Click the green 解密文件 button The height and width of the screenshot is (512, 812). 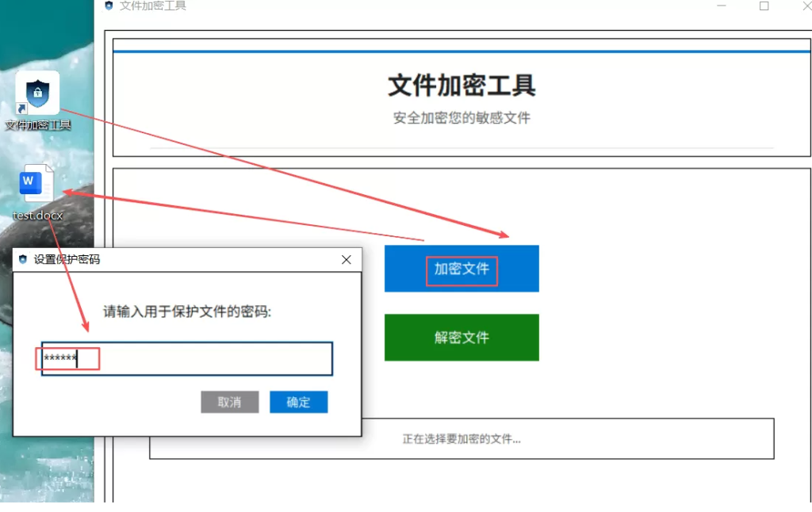[462, 338]
